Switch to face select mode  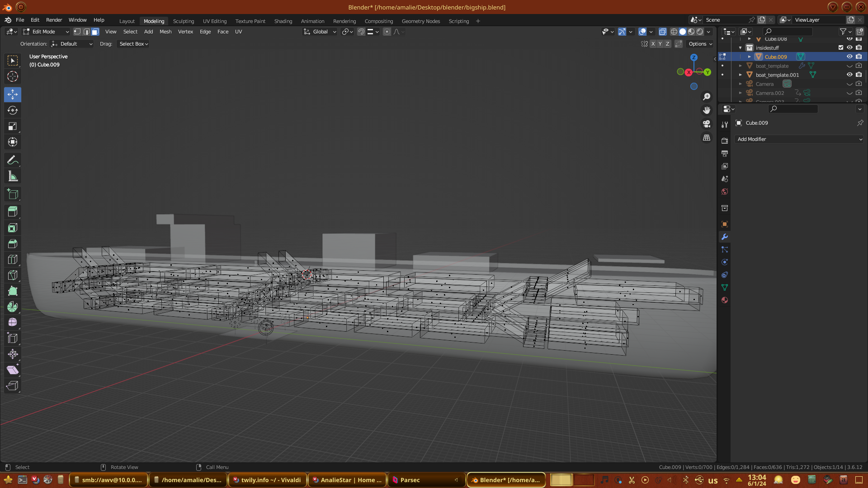(95, 32)
